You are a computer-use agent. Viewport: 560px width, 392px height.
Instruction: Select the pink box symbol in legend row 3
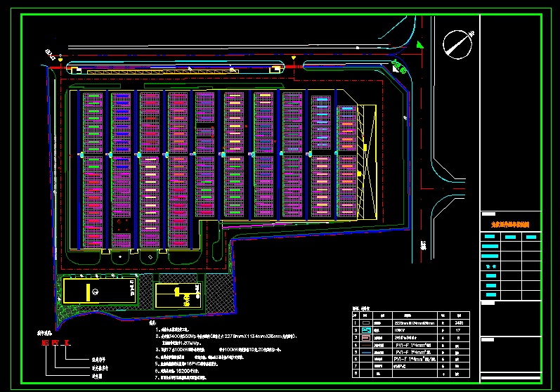pyautogui.click(x=366, y=338)
